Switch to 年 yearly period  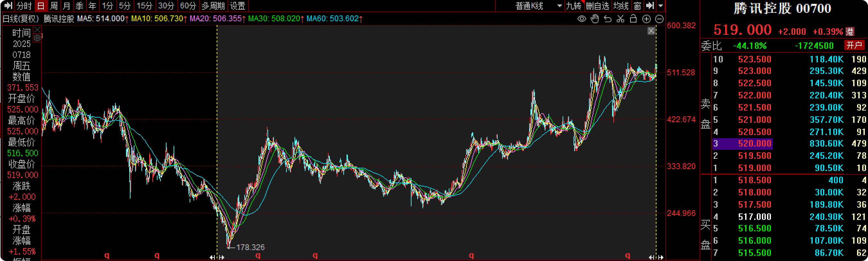coord(92,6)
